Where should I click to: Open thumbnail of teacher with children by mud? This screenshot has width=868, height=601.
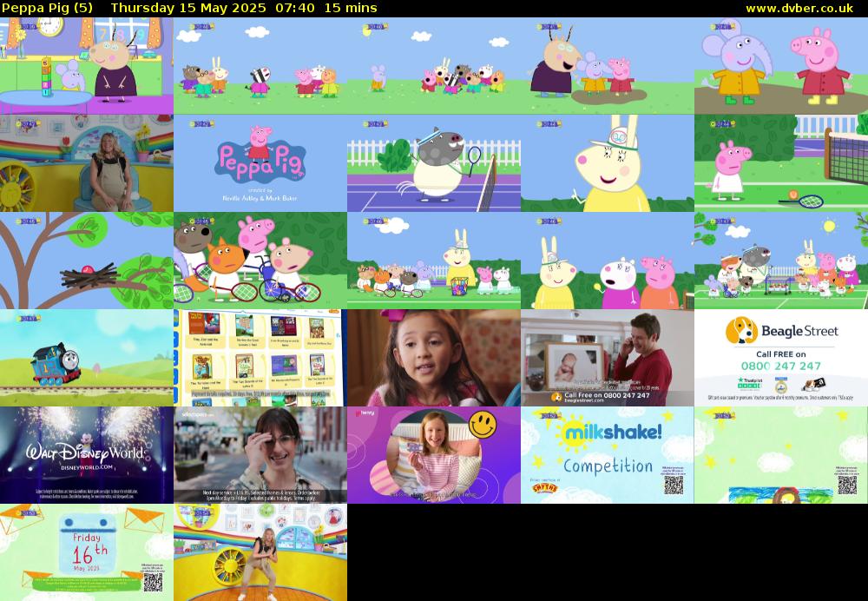(608, 66)
